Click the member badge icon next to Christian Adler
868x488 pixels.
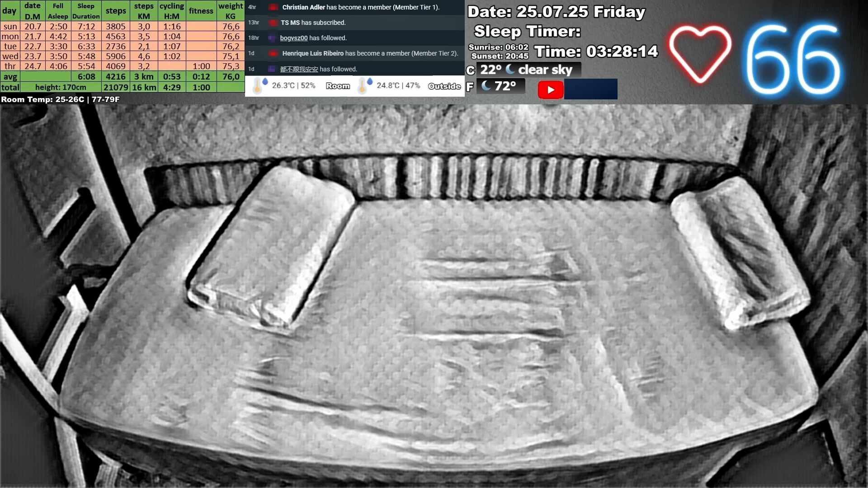(x=273, y=7)
